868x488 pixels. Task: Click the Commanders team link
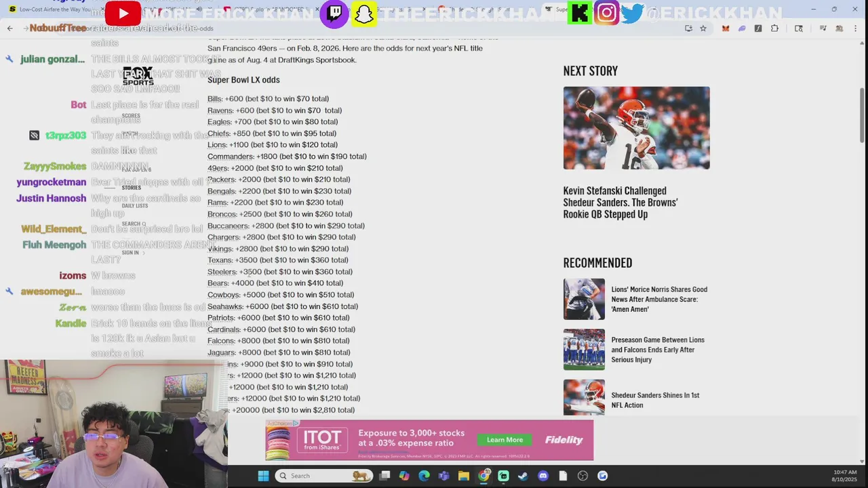(x=231, y=157)
